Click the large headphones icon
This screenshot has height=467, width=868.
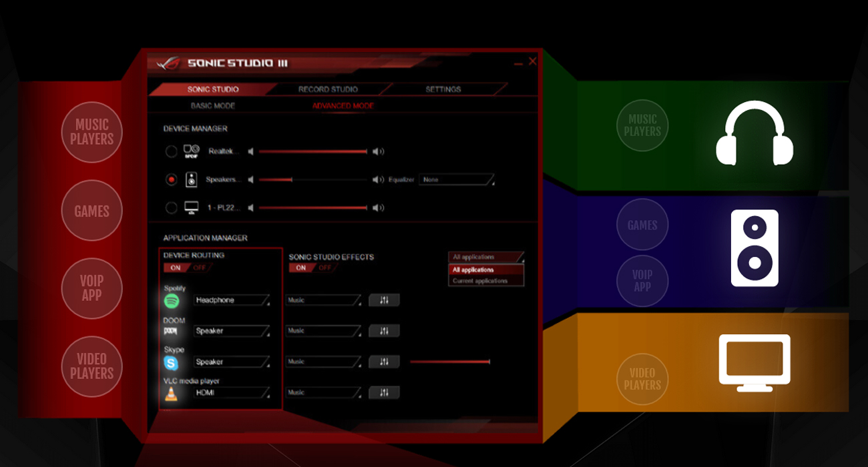(x=754, y=133)
